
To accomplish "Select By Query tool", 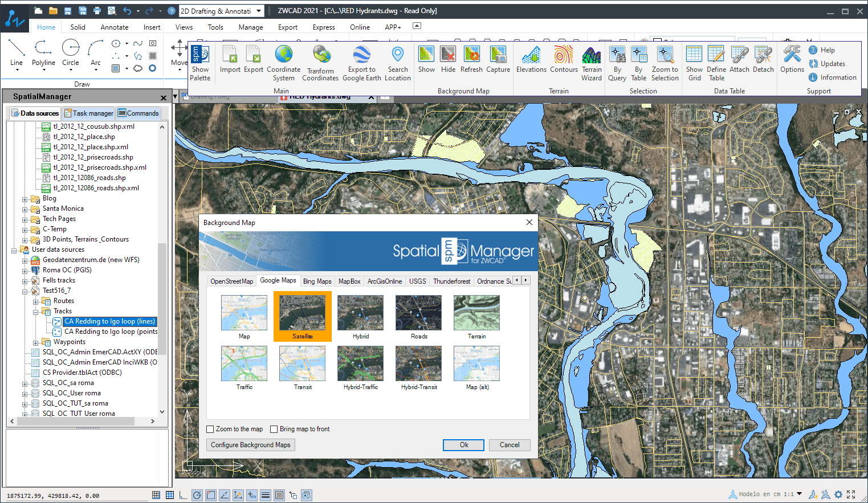I will coord(617,63).
